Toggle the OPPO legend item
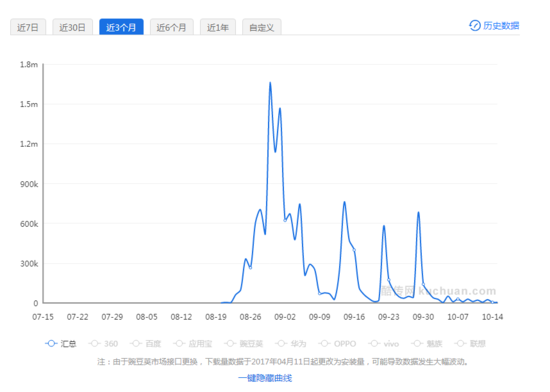This screenshot has height=392, width=550. [324, 344]
